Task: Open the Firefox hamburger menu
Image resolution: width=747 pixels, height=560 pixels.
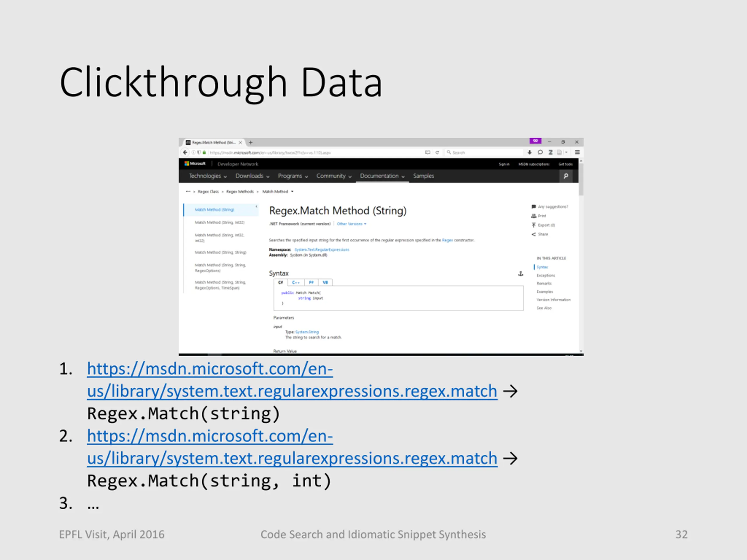Action: click(577, 152)
